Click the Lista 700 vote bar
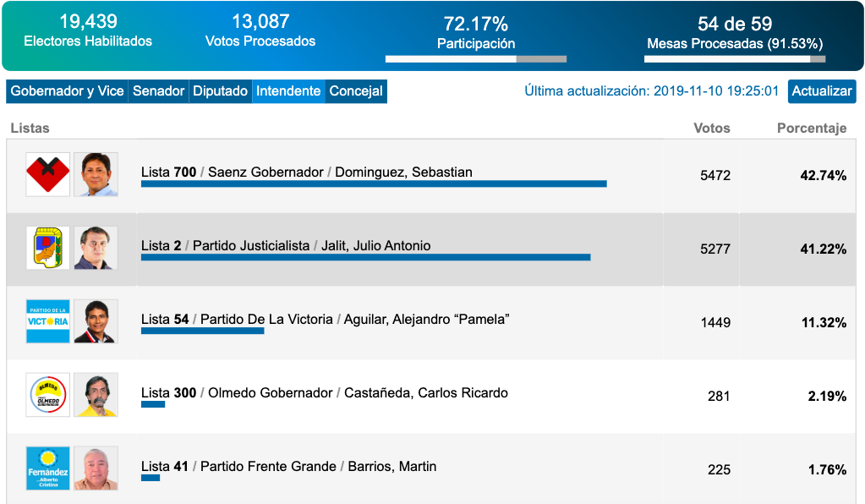This screenshot has height=504, width=865. (374, 184)
